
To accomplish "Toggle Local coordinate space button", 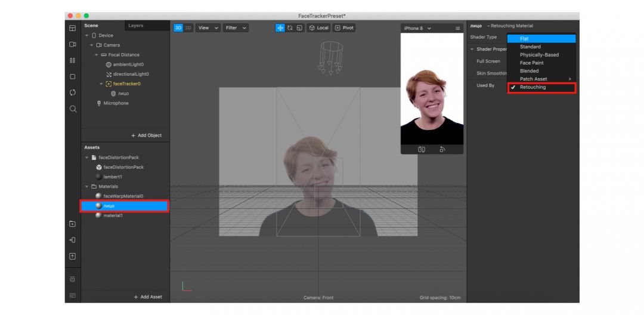I will point(319,28).
